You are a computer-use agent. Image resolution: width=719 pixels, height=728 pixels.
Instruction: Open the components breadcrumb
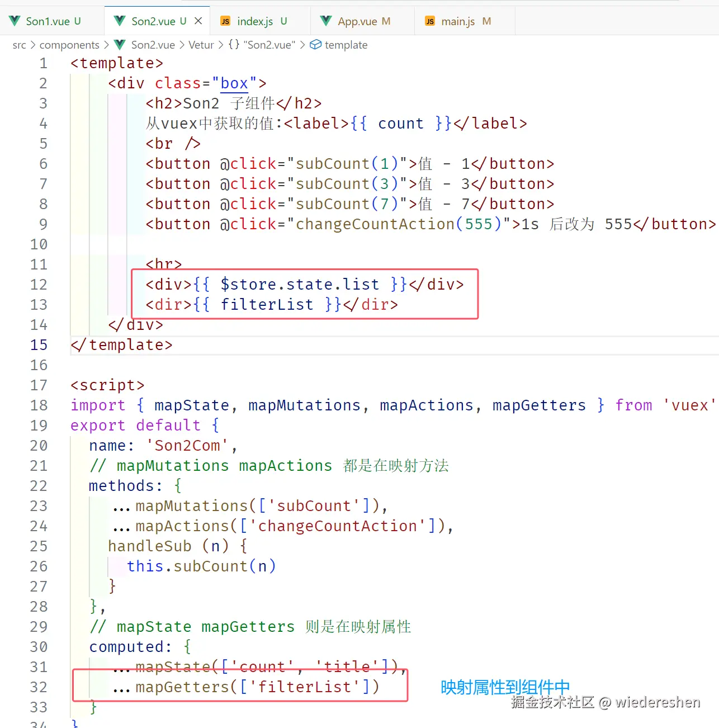tap(69, 45)
